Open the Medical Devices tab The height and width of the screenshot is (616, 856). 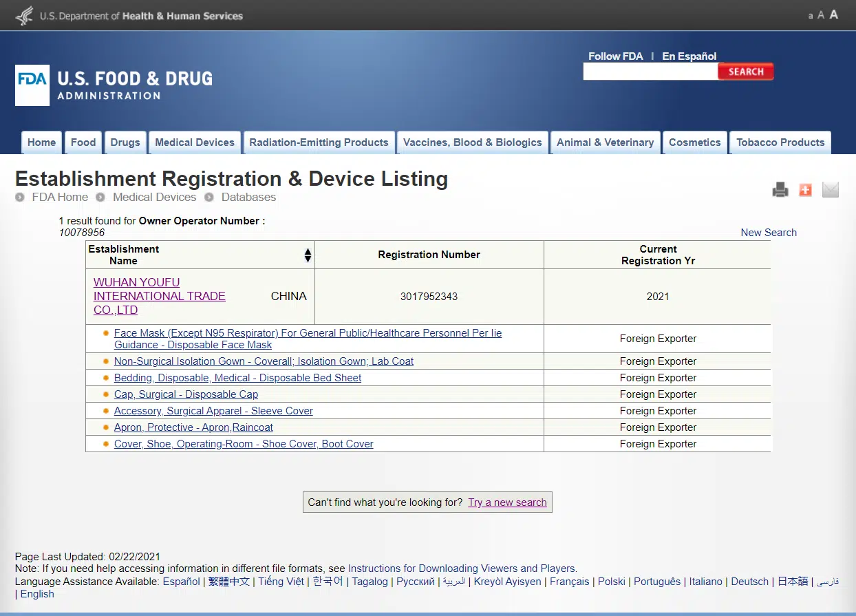[x=195, y=142]
